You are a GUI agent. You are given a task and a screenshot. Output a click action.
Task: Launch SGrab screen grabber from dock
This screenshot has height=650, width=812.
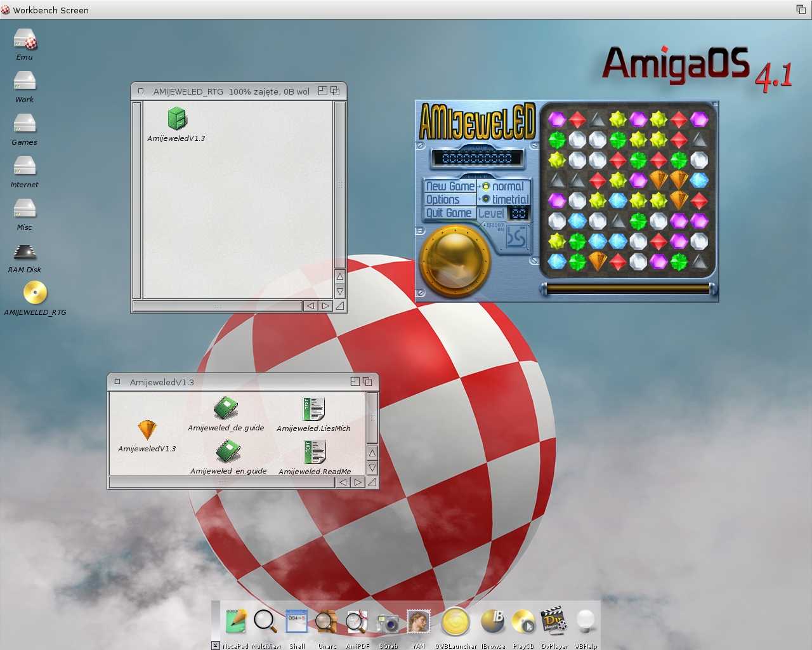(x=388, y=623)
